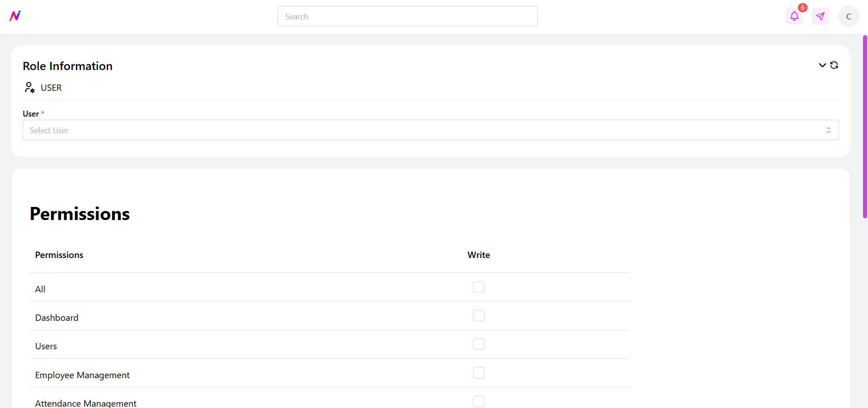Check the All write permission box
This screenshot has height=408, width=868.
(479, 287)
